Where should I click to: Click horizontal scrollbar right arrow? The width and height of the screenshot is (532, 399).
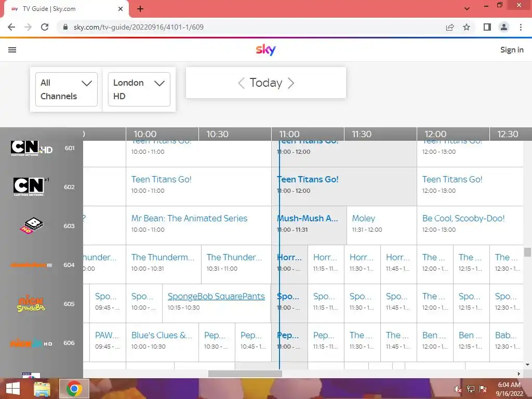point(519,374)
